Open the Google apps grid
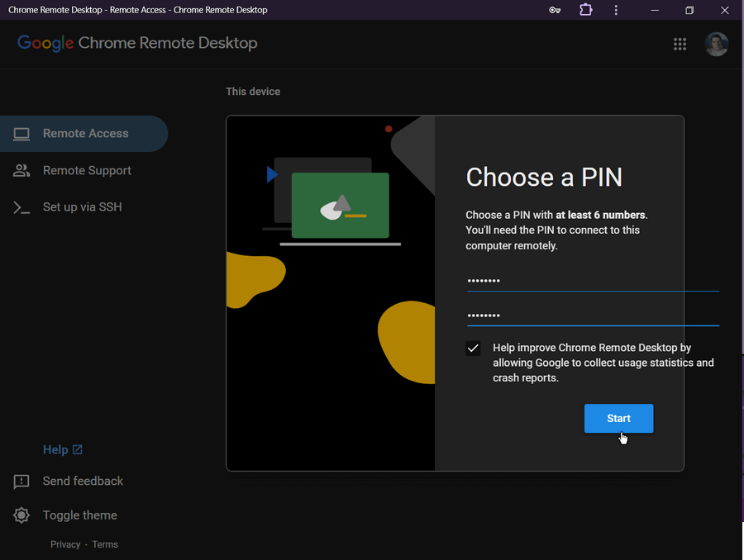This screenshot has width=744, height=560. [x=680, y=44]
